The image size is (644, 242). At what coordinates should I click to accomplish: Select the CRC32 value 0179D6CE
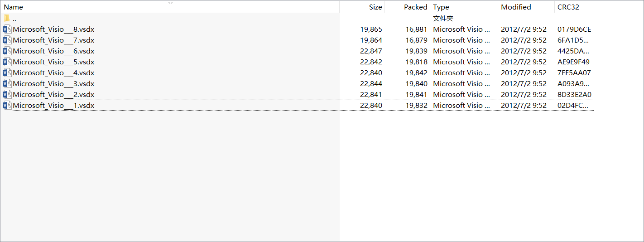[x=574, y=29]
